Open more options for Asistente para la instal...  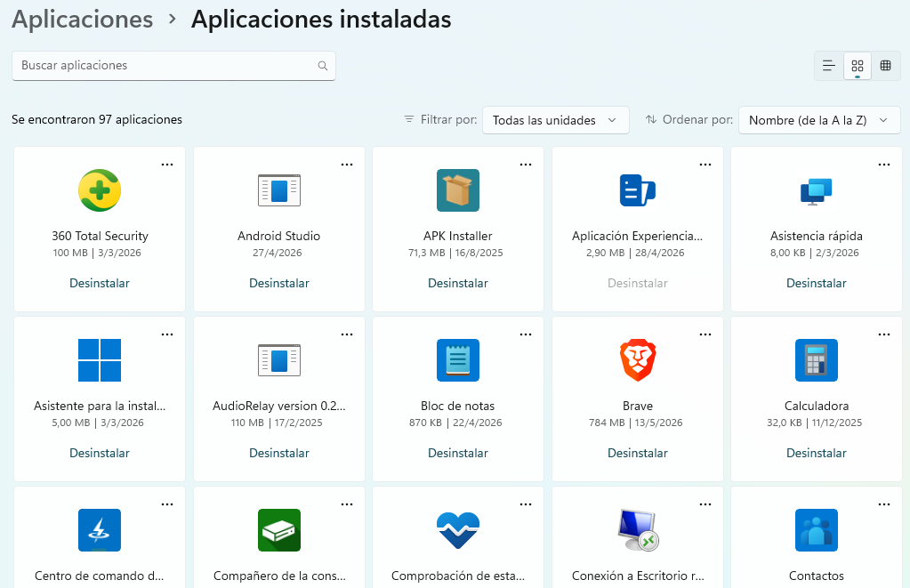pos(167,335)
